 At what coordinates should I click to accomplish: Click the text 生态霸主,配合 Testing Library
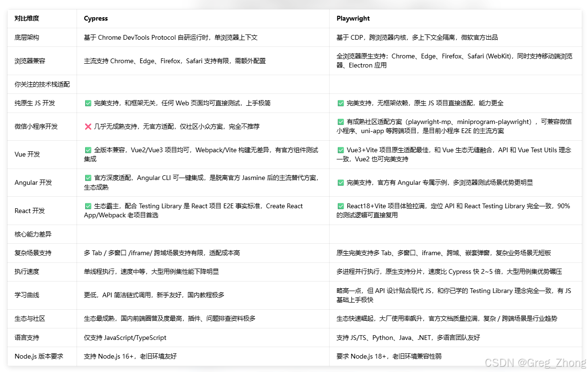(x=138, y=206)
